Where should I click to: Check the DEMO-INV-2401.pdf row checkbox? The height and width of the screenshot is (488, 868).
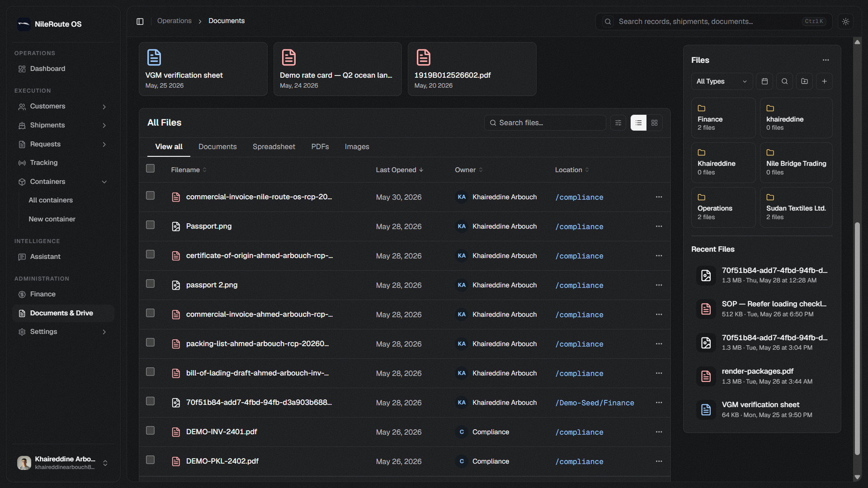pyautogui.click(x=151, y=431)
